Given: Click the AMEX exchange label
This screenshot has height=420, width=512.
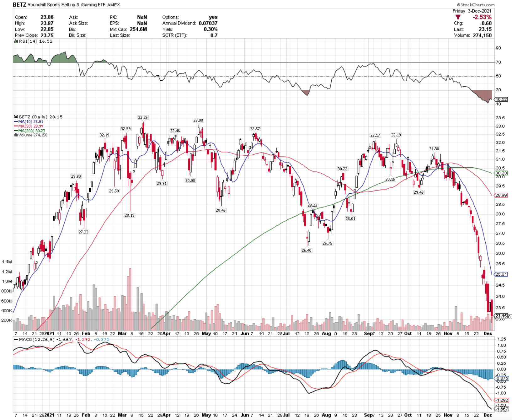Looking at the screenshot, I should tap(114, 5).
